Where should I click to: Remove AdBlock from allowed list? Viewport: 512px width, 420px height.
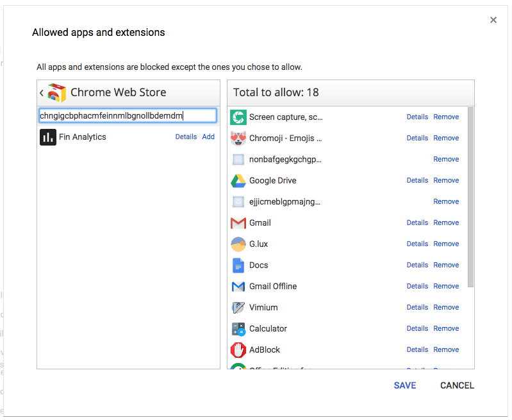coord(446,349)
